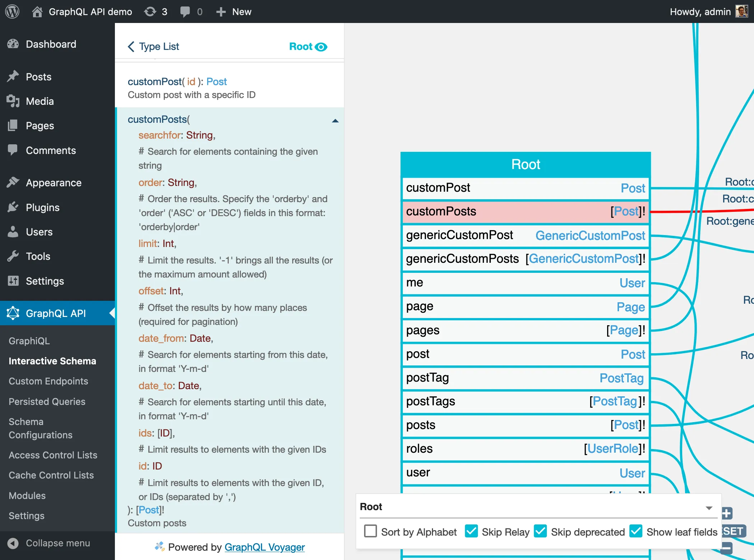
Task: Click the Dashboard gauge icon
Action: click(x=13, y=44)
